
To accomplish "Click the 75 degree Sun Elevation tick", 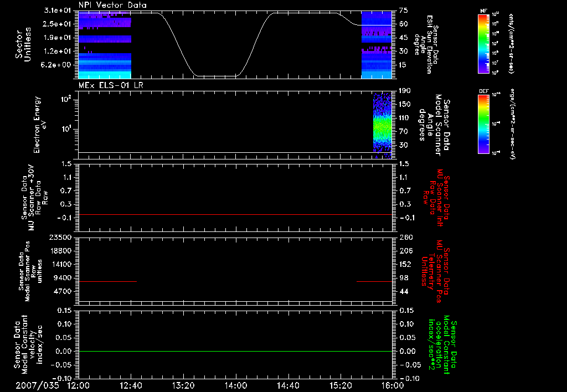I will pyautogui.click(x=404, y=11).
